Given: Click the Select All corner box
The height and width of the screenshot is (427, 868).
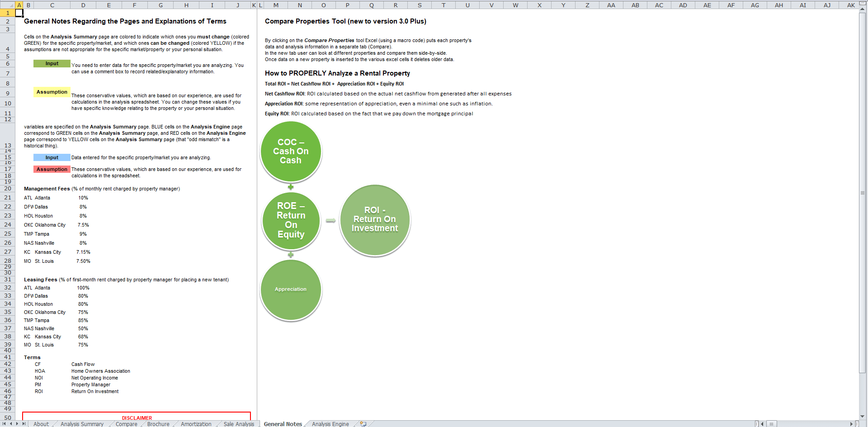Looking at the screenshot, I should [x=7, y=5].
